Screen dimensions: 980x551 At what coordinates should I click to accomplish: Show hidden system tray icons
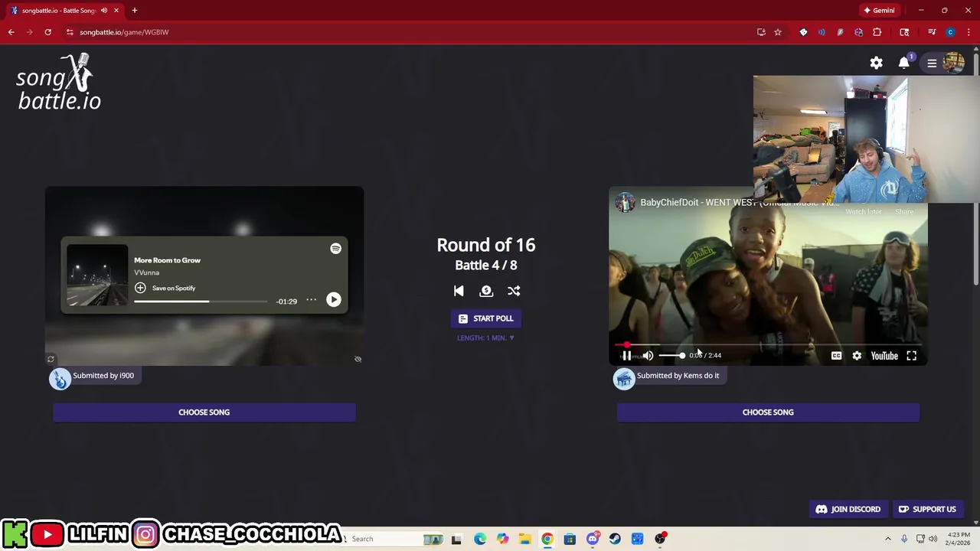pyautogui.click(x=888, y=539)
